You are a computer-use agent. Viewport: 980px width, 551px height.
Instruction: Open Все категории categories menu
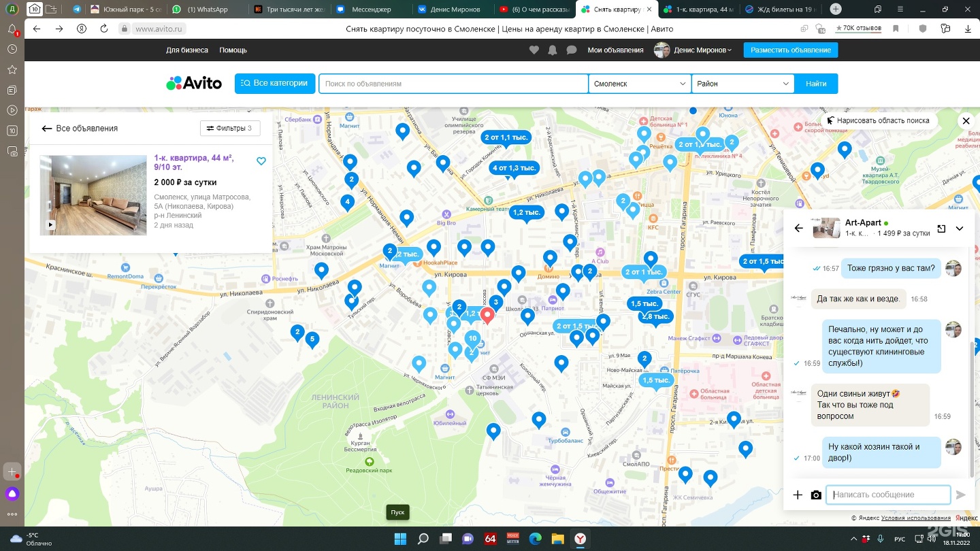coord(275,84)
